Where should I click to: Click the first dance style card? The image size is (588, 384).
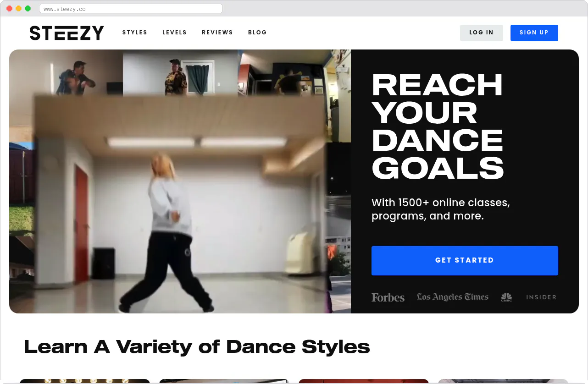(x=84, y=381)
